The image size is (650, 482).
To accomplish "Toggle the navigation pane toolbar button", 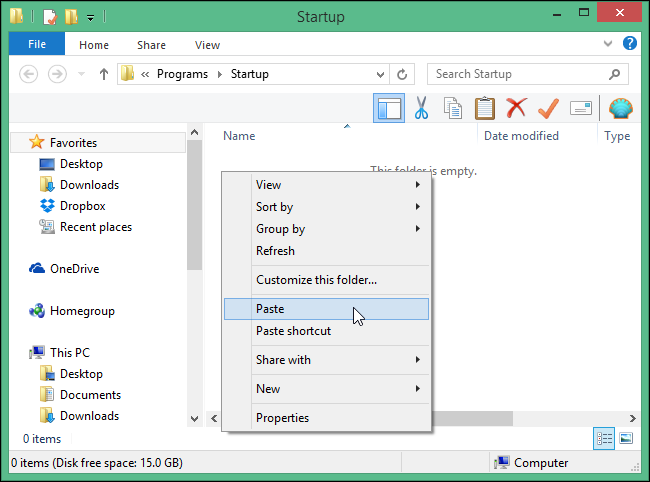I will coord(388,108).
